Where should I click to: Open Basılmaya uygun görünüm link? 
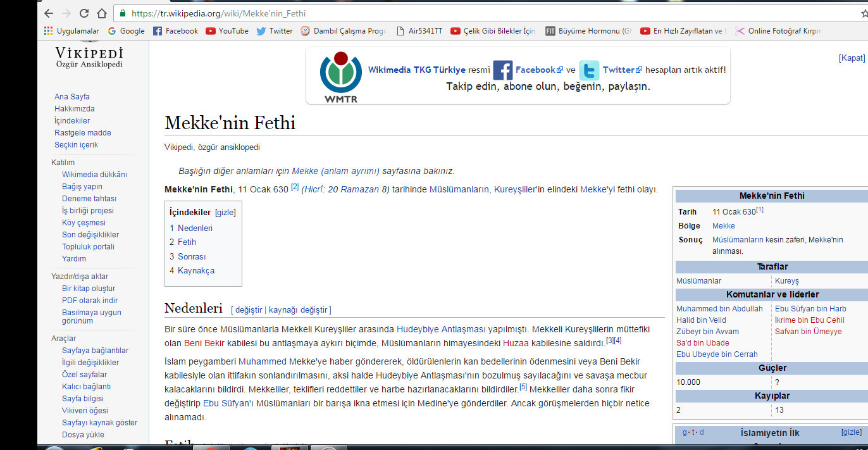tap(92, 317)
